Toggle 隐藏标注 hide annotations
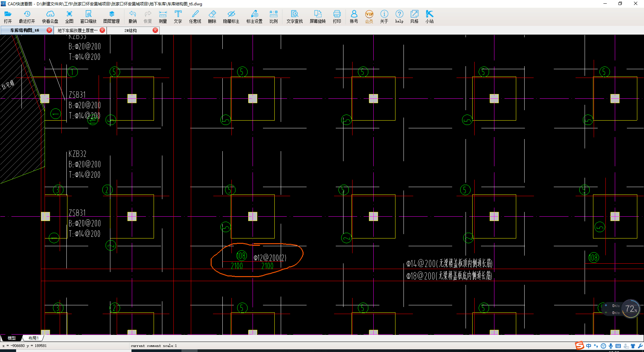 click(231, 17)
